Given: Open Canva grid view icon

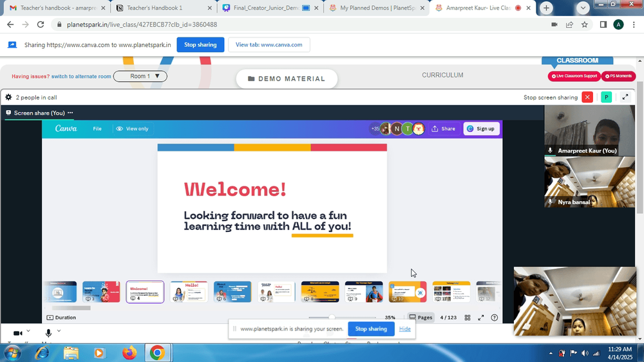Looking at the screenshot, I should (x=468, y=318).
